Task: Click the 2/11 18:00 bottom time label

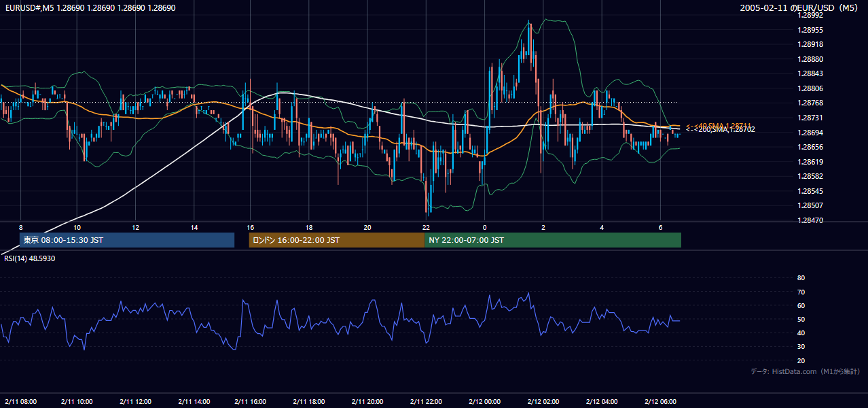Action: point(310,401)
